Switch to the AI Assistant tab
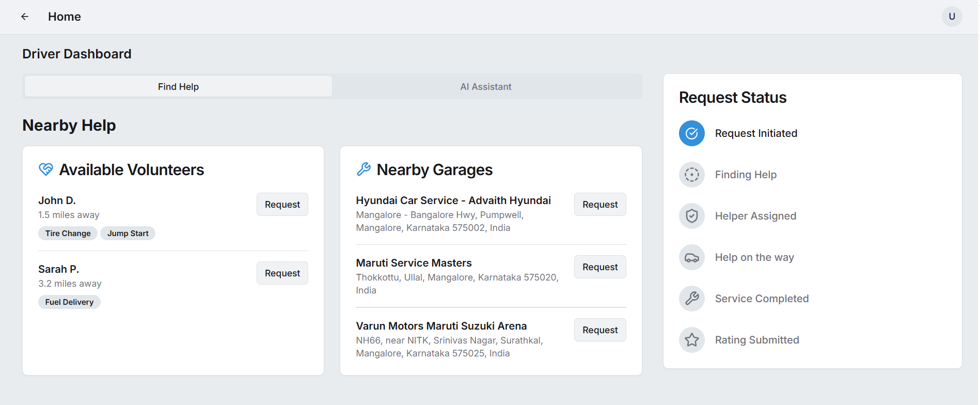This screenshot has width=980, height=405. click(x=485, y=87)
